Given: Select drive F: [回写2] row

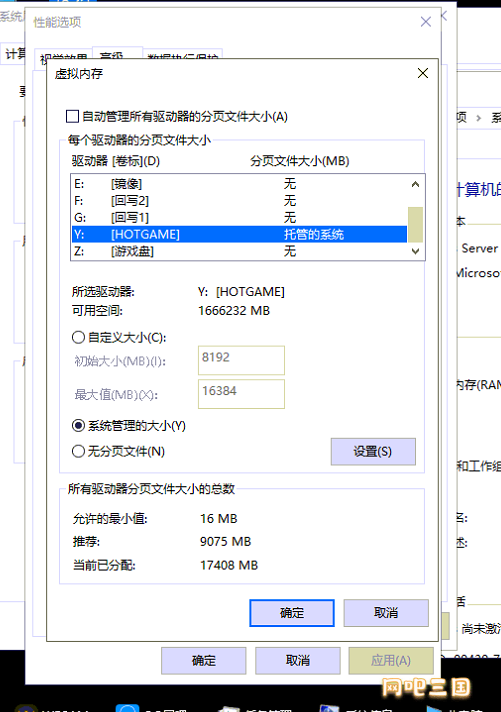Looking at the screenshot, I should point(239,201).
